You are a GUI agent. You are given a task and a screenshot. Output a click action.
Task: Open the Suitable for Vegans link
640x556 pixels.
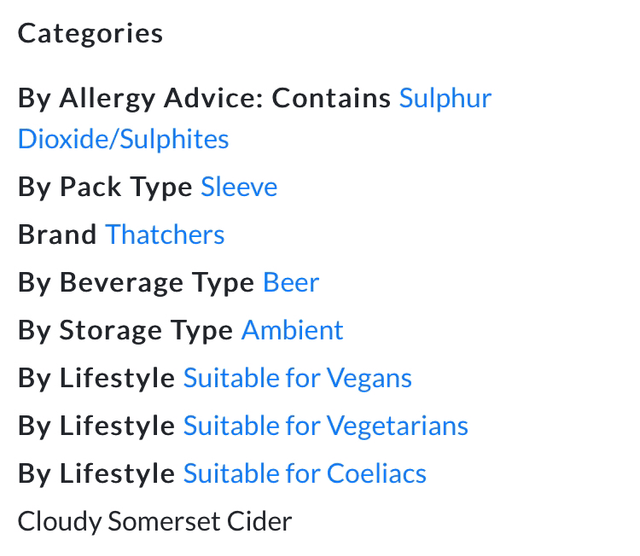point(297,378)
